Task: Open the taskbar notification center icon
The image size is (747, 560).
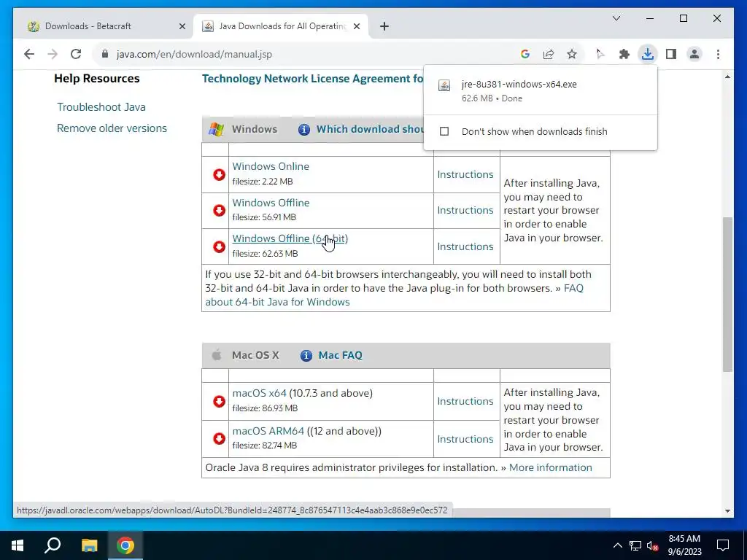Action: point(723,545)
